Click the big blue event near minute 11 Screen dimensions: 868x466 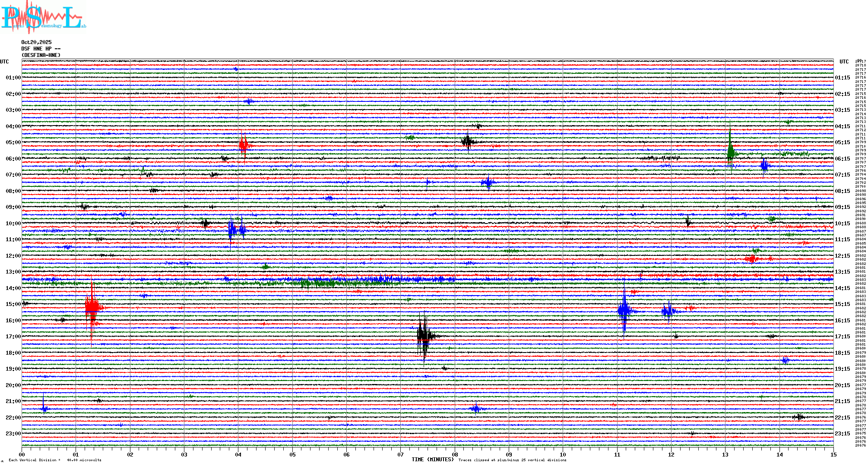(624, 310)
